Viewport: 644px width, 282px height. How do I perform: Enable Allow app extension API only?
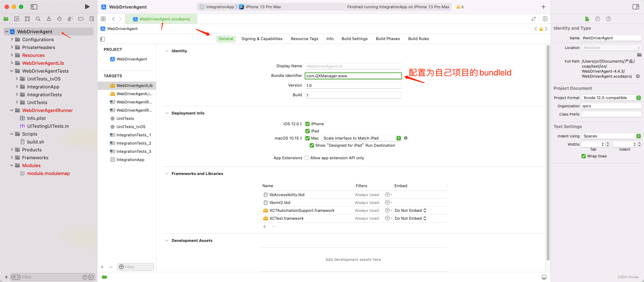[x=307, y=158]
